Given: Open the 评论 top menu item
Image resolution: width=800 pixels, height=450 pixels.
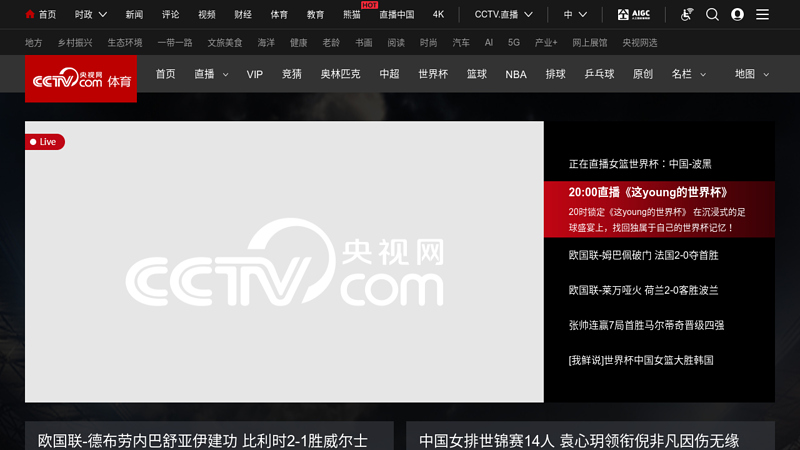Looking at the screenshot, I should point(170,15).
